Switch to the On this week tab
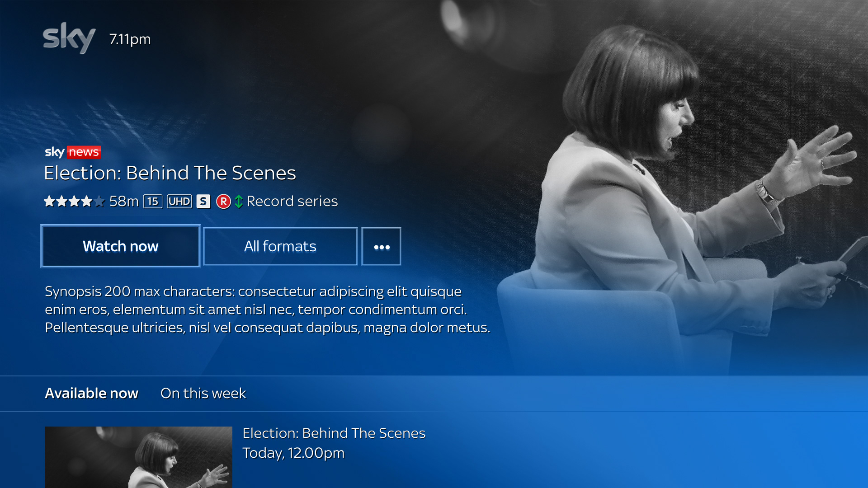The width and height of the screenshot is (868, 488). (x=203, y=393)
